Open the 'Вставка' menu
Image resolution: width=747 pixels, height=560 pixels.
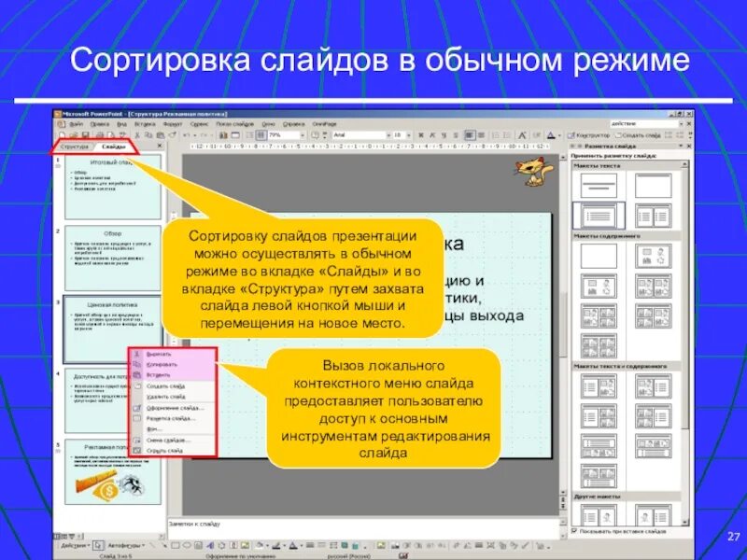pyautogui.click(x=145, y=124)
